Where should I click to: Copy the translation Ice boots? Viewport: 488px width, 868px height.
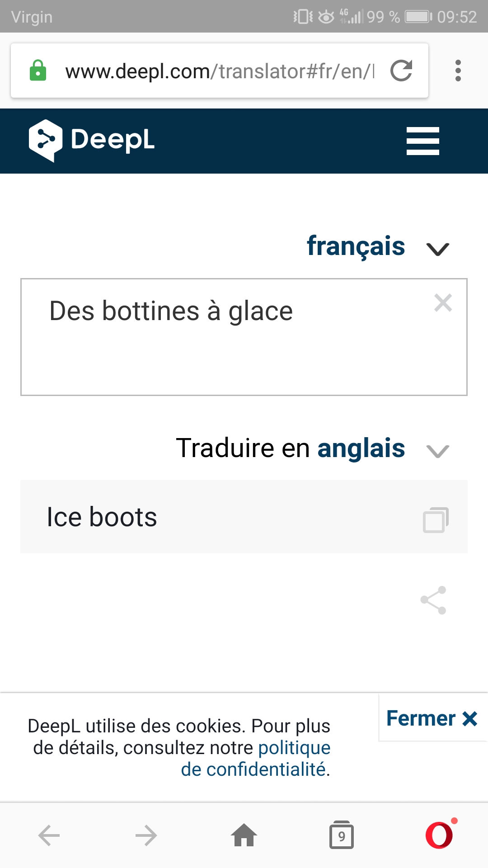436,520
